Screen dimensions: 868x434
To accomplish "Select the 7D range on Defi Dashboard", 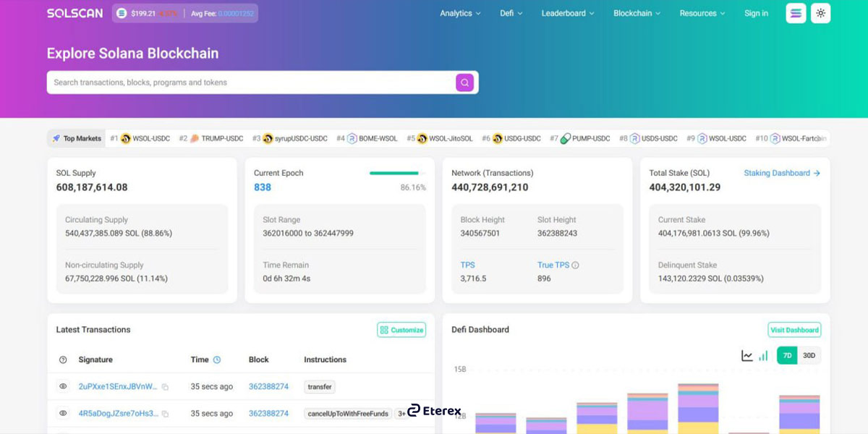I will 787,355.
